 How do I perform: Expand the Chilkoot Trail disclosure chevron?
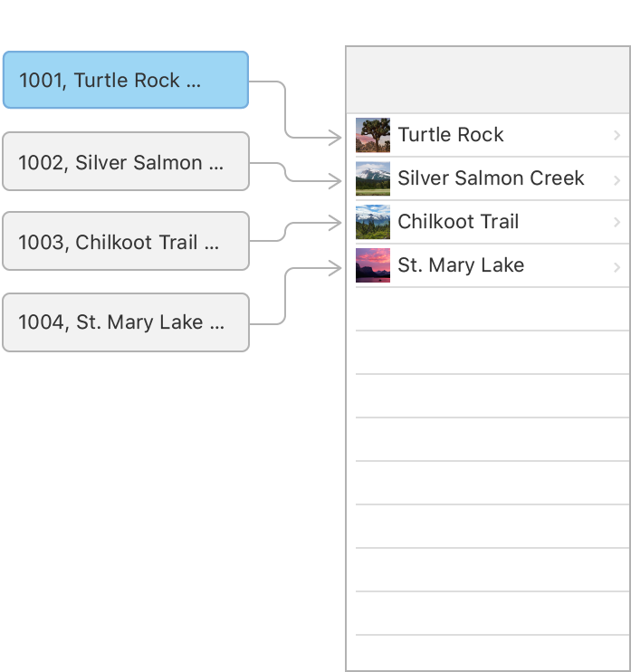(x=617, y=222)
